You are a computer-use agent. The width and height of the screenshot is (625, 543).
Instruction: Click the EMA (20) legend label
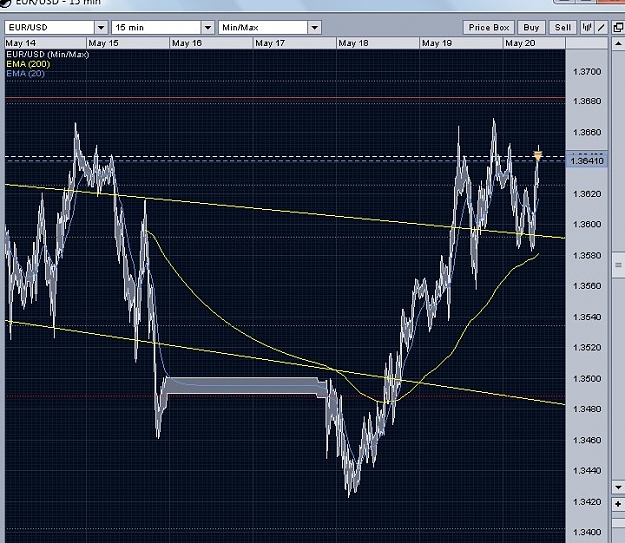[26, 73]
